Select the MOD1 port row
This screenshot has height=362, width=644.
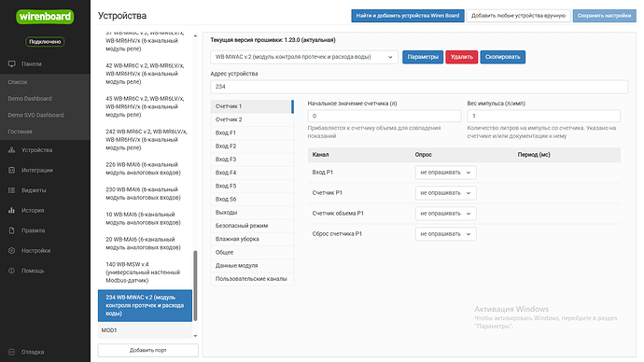[x=145, y=330]
